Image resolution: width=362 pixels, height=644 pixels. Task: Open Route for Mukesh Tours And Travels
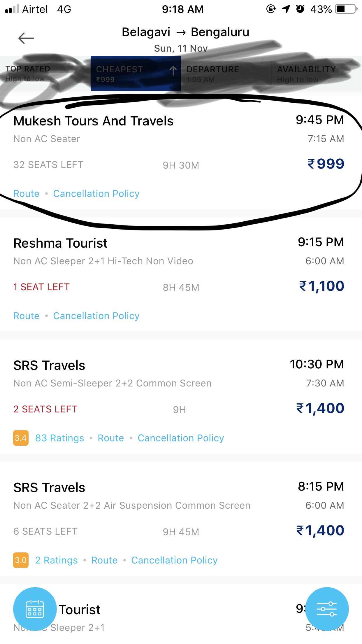tap(26, 194)
